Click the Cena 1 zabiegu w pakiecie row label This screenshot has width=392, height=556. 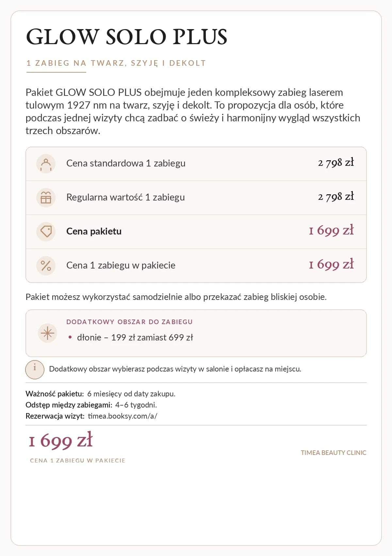point(121,265)
